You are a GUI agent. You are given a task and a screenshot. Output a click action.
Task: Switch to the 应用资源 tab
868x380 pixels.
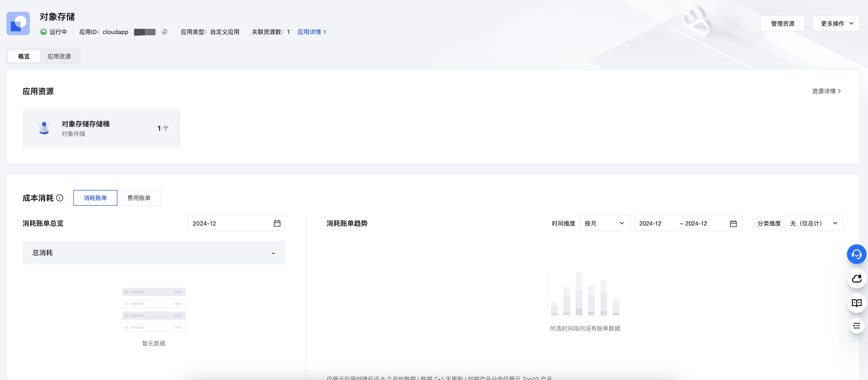[59, 56]
